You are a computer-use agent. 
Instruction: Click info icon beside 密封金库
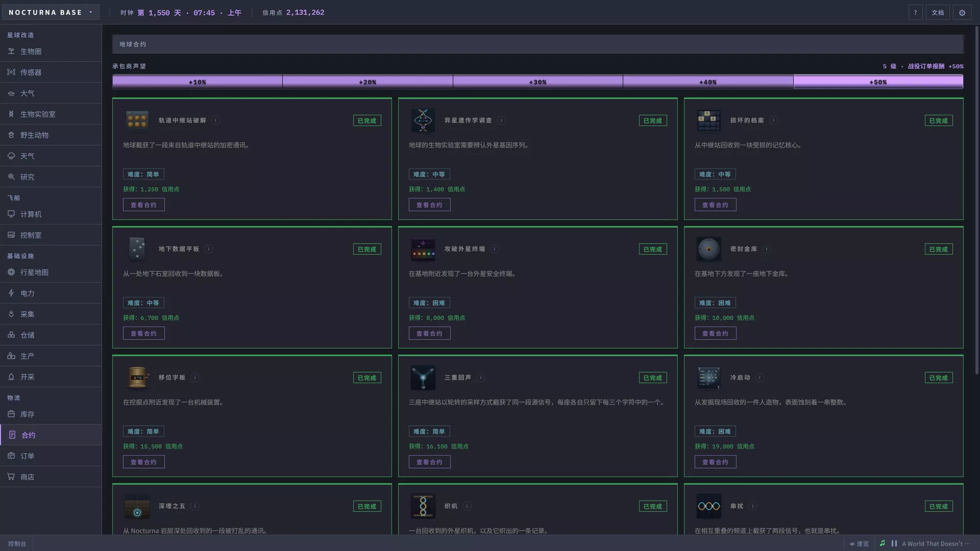click(x=767, y=249)
